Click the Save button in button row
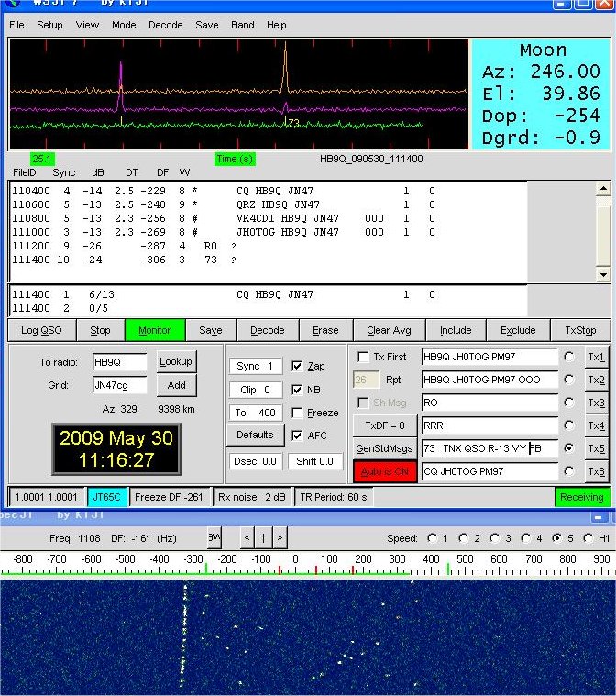This screenshot has height=696, width=616. coord(211,330)
